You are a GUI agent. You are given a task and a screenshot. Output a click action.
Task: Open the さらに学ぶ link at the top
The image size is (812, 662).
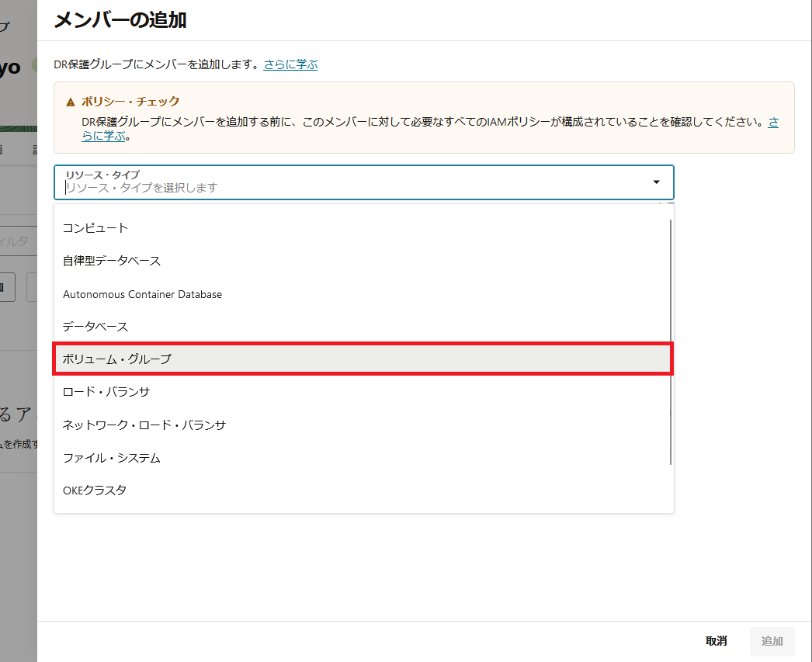(290, 64)
